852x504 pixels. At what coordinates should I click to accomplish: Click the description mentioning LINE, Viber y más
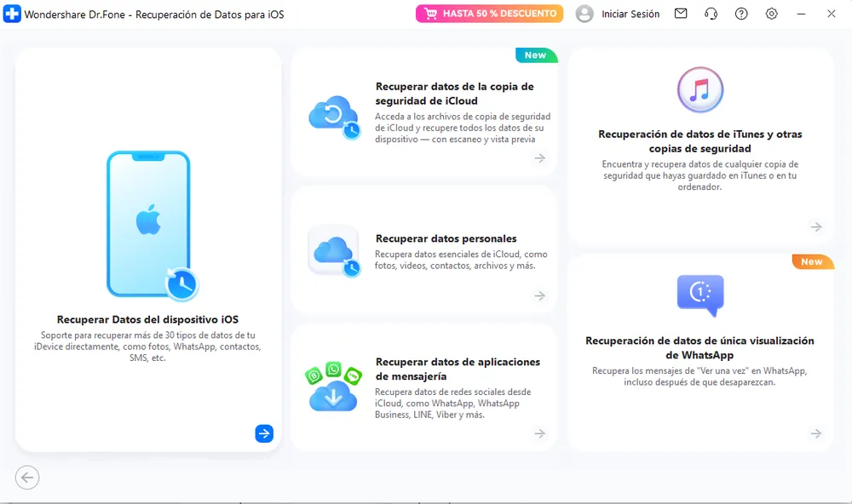(x=453, y=403)
